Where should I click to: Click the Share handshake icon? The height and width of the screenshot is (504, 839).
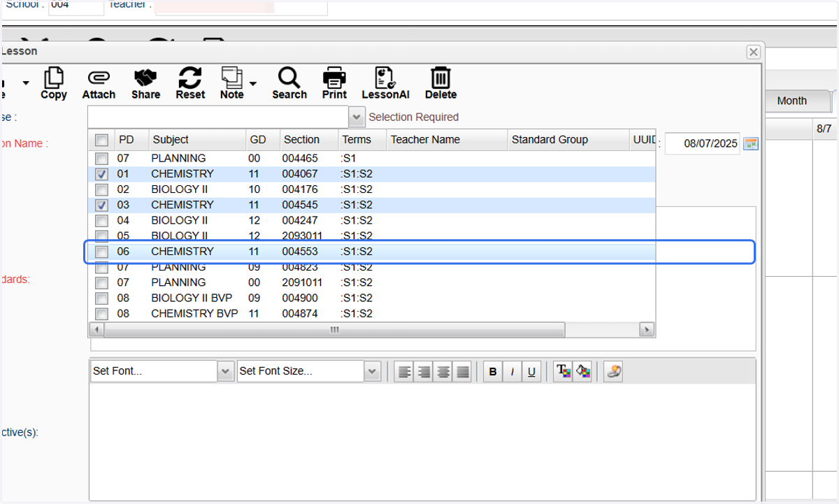click(145, 83)
